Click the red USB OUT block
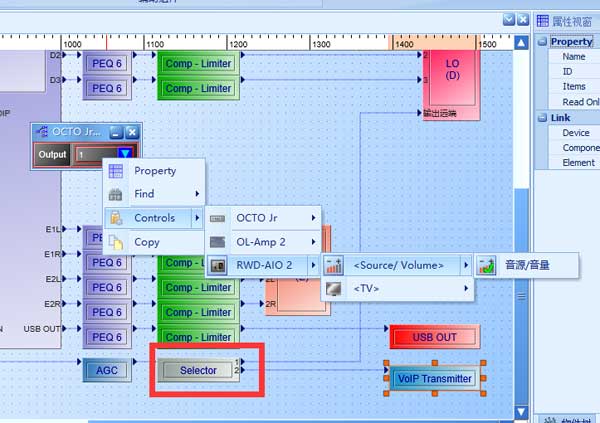Screen dimensions: 600x423 tap(434, 337)
